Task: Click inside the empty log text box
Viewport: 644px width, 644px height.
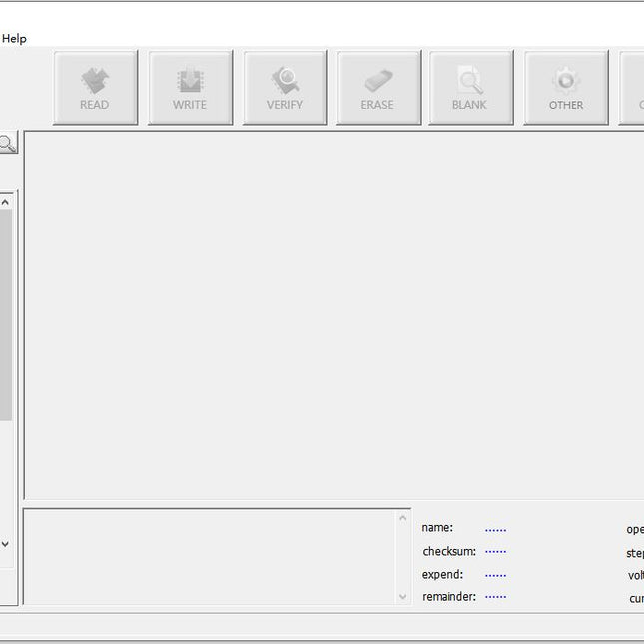Action: (x=211, y=557)
